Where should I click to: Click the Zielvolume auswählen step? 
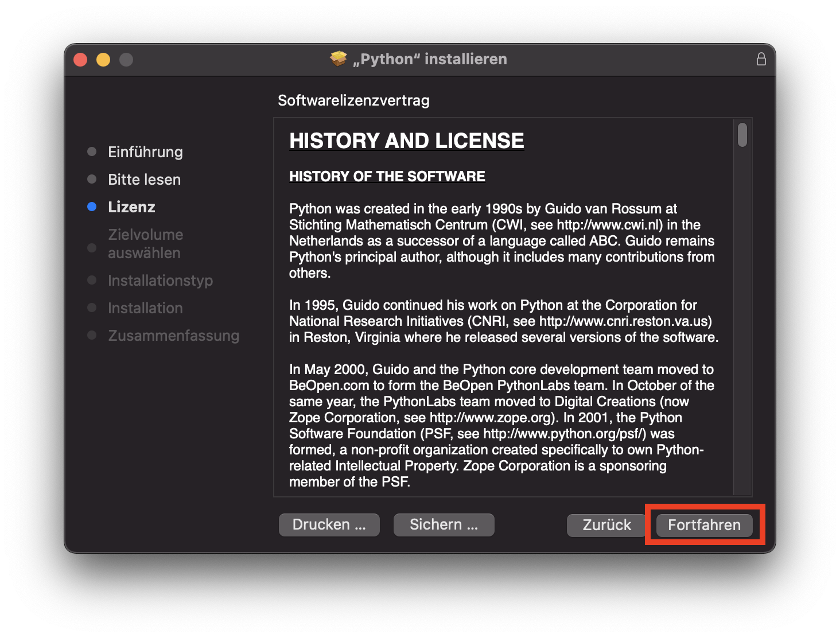(146, 244)
